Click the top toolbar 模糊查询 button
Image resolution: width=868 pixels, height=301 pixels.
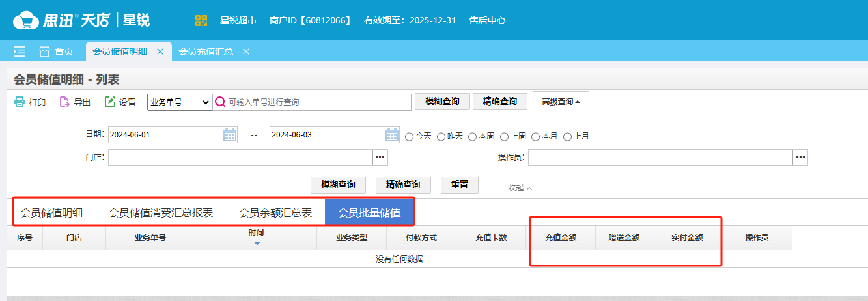(x=442, y=101)
